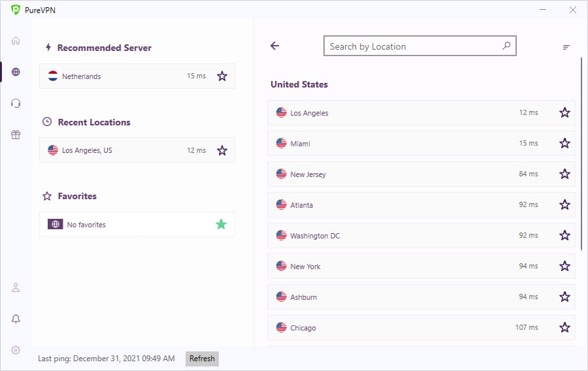This screenshot has height=371, width=588.
Task: Click the globe icon in No favorites
Action: coord(55,224)
